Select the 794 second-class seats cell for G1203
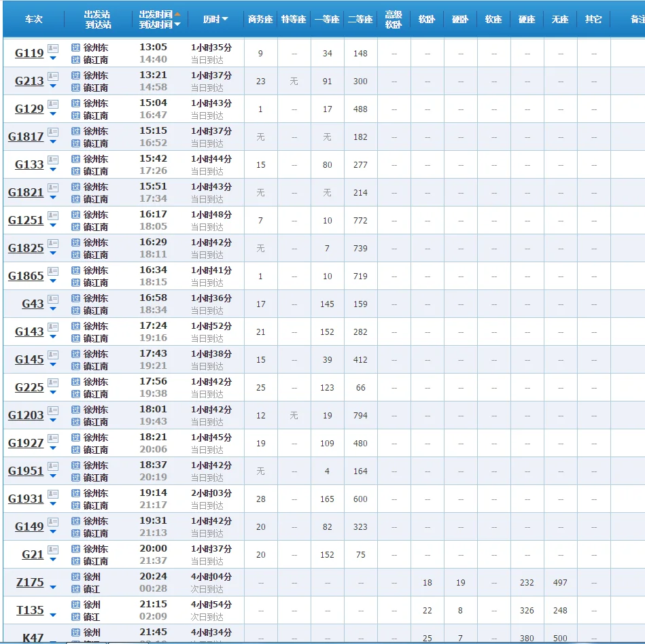 point(360,416)
